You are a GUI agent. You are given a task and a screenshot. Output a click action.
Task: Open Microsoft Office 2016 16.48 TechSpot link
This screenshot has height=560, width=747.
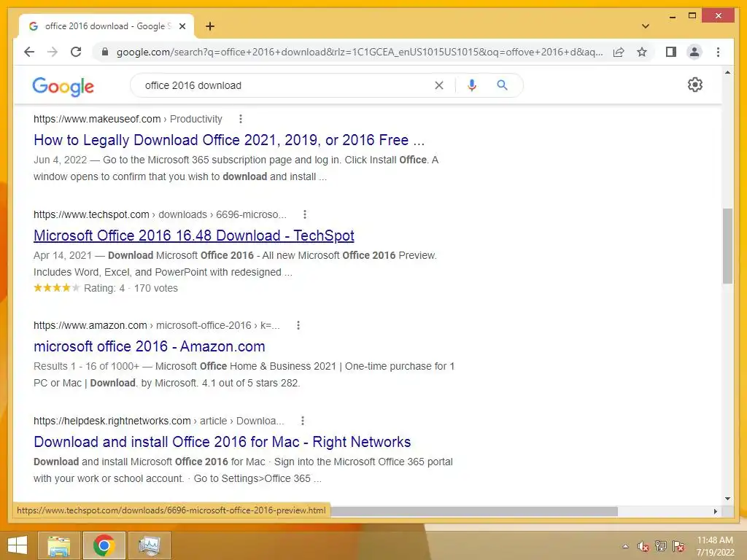point(194,236)
